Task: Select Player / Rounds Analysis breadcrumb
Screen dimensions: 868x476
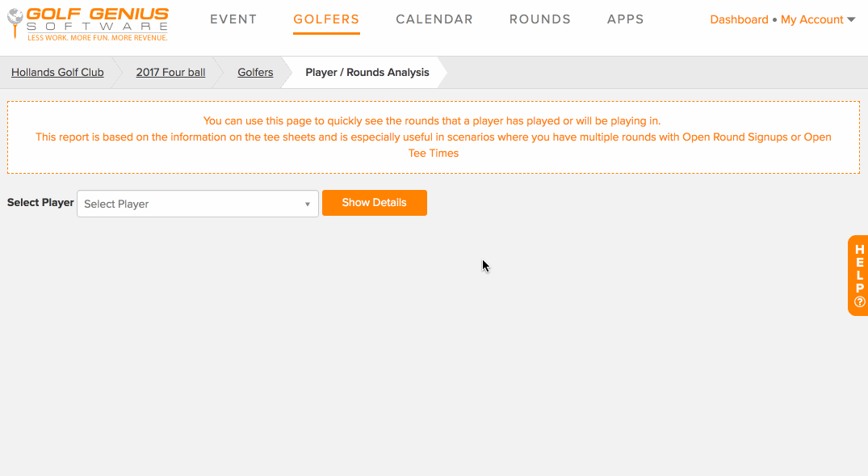Action: [x=367, y=73]
